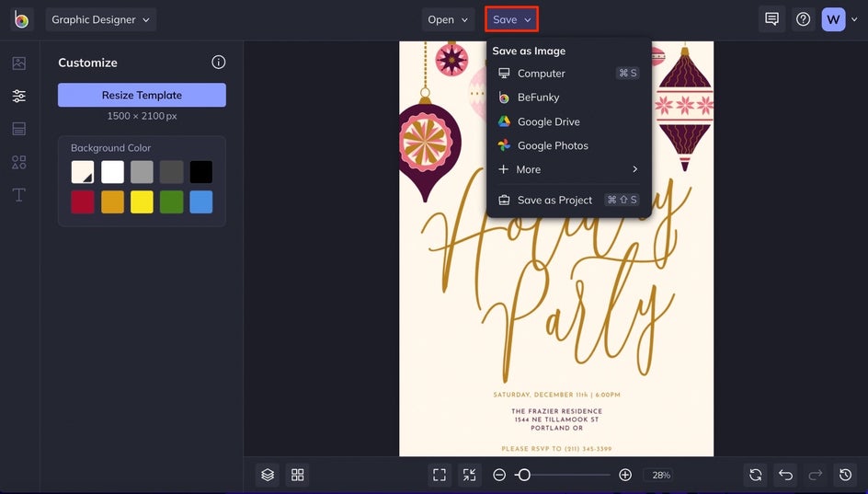The height and width of the screenshot is (494, 868).
Task: Choose Save as Project option
Action: point(554,200)
